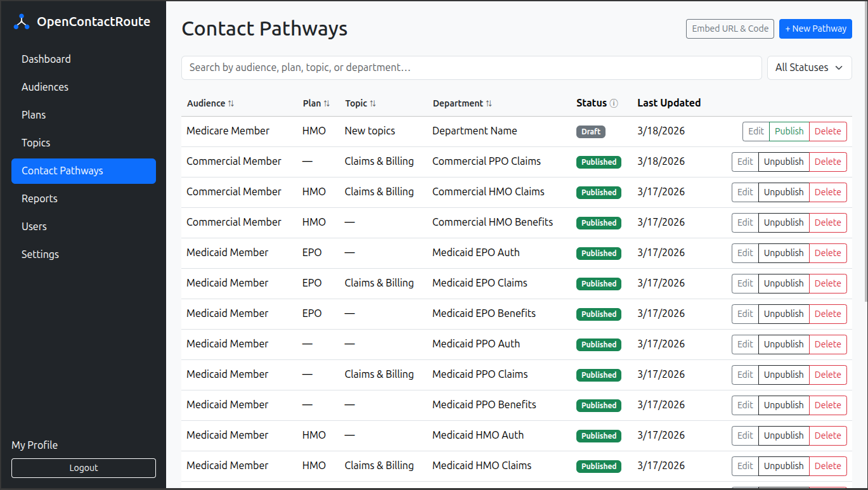
Task: Open the All Statuses filter dropdown
Action: (809, 67)
